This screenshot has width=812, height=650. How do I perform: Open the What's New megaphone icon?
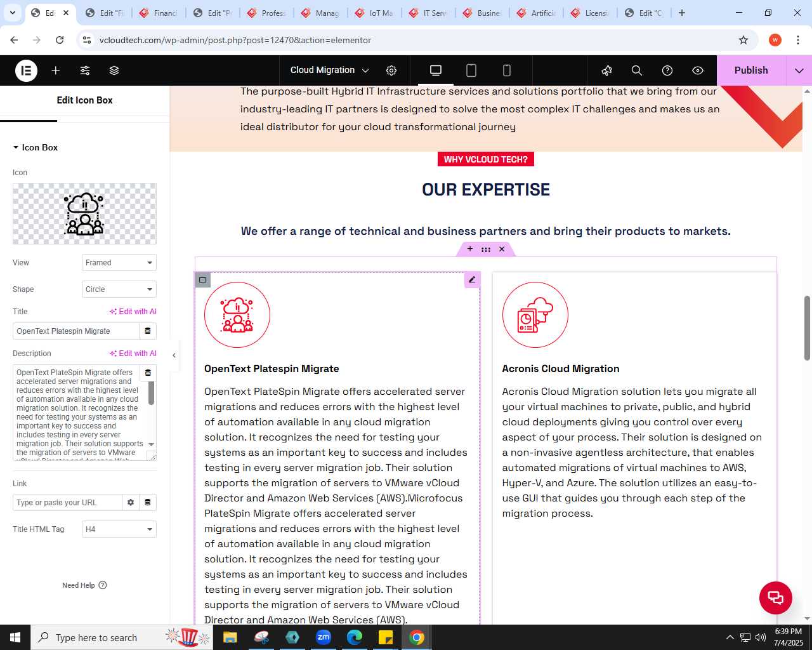(x=606, y=70)
